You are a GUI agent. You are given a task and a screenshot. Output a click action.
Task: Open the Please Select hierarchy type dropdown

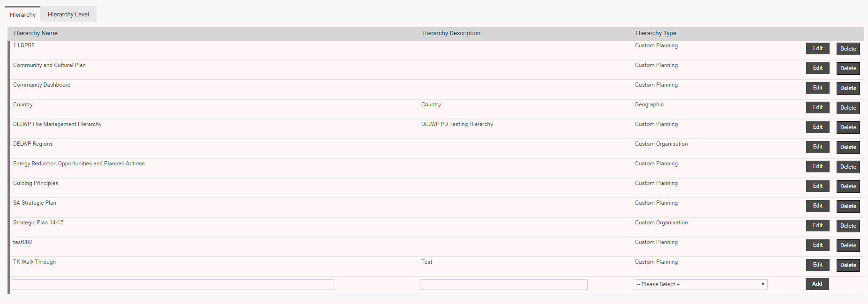coord(701,284)
